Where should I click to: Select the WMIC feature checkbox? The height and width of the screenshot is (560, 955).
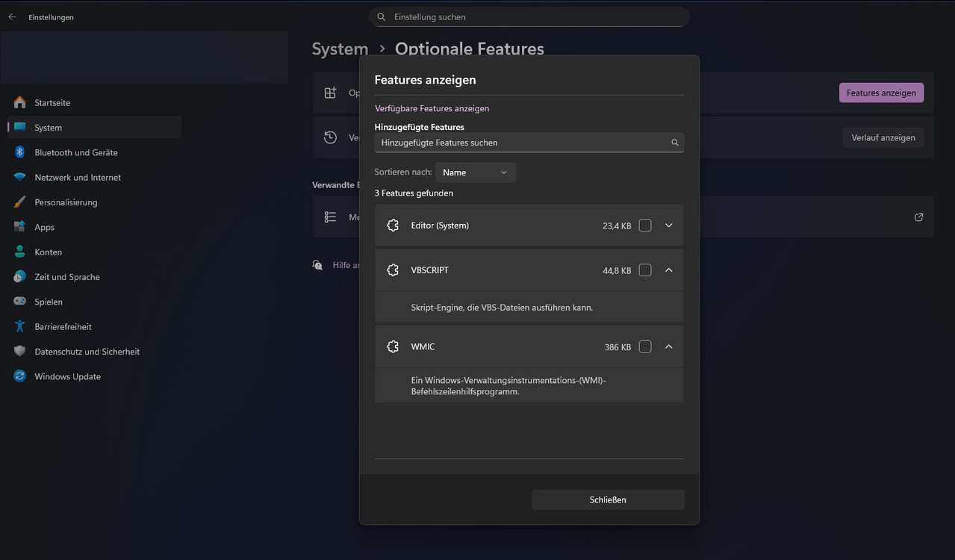[645, 346]
